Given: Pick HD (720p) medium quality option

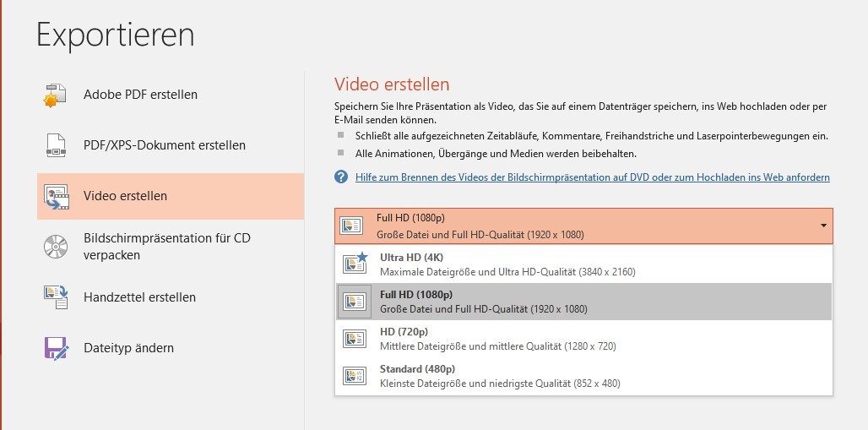Looking at the screenshot, I should tap(583, 339).
